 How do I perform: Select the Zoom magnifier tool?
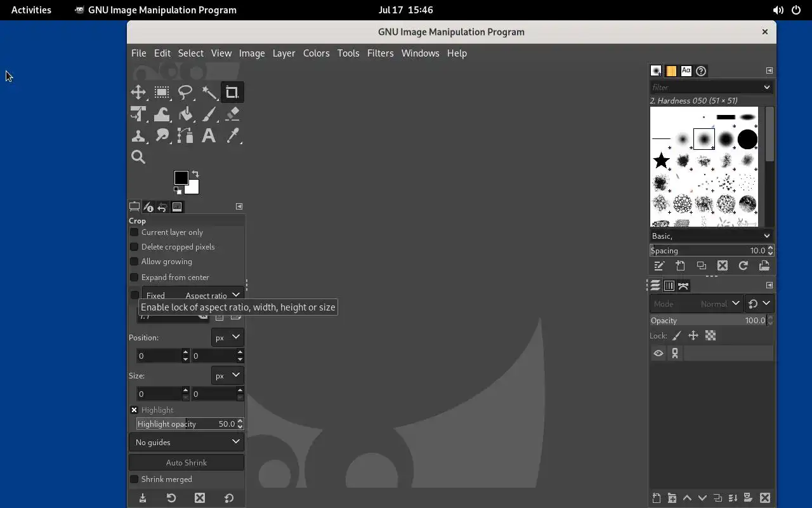[x=138, y=157]
